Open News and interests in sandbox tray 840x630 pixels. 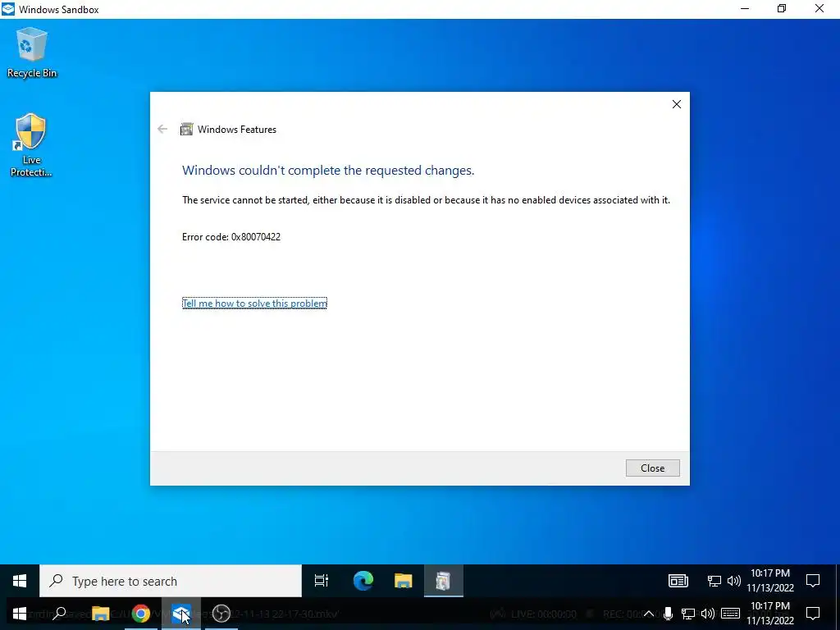tap(678, 581)
